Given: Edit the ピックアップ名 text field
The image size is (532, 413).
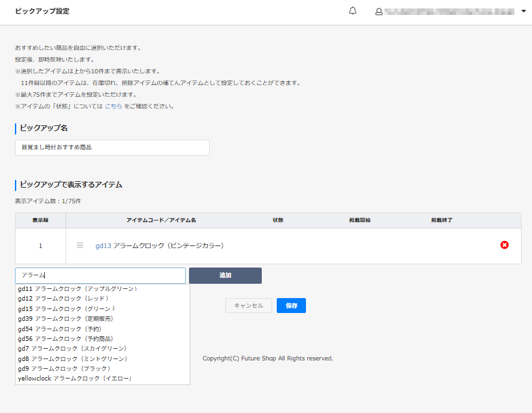Looking at the screenshot, I should pyautogui.click(x=110, y=147).
